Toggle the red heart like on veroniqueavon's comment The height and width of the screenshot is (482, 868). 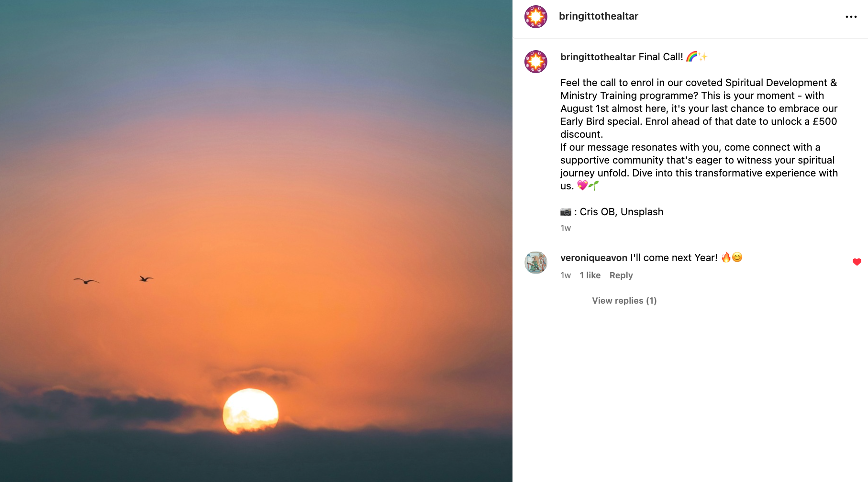857,262
